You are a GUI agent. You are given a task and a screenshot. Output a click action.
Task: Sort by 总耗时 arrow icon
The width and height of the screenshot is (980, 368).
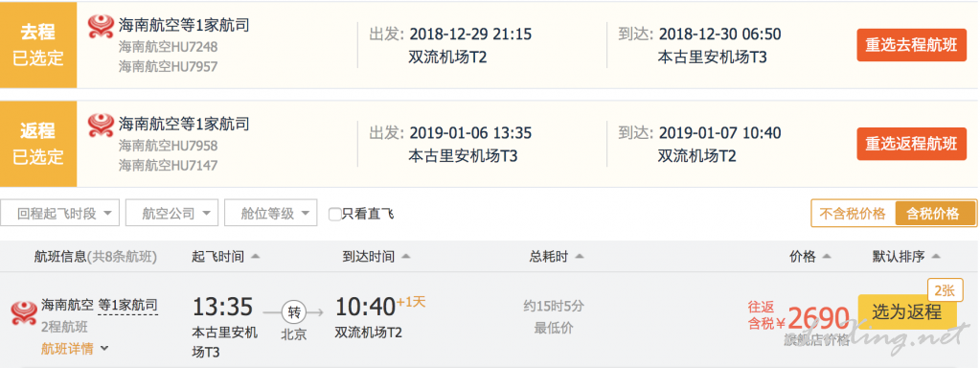(579, 257)
